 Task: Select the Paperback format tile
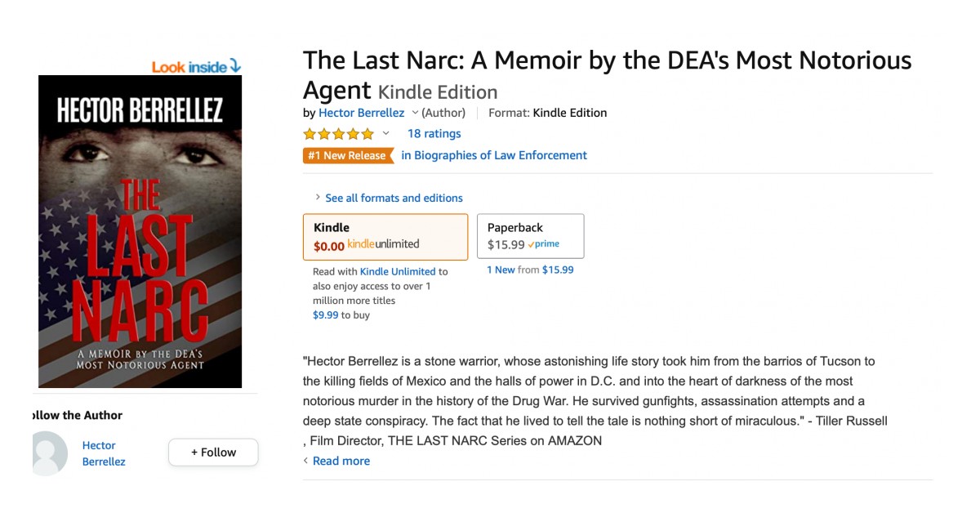(x=530, y=235)
